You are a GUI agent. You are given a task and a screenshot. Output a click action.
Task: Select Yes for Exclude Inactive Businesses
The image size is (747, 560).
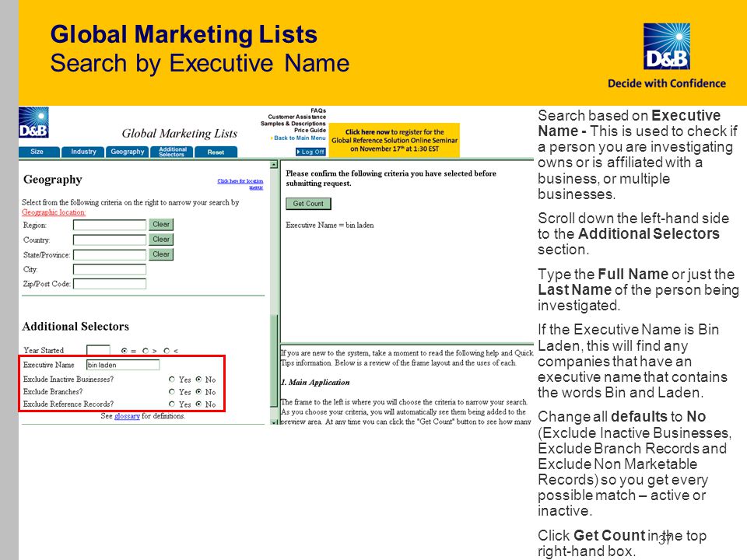coord(172,380)
